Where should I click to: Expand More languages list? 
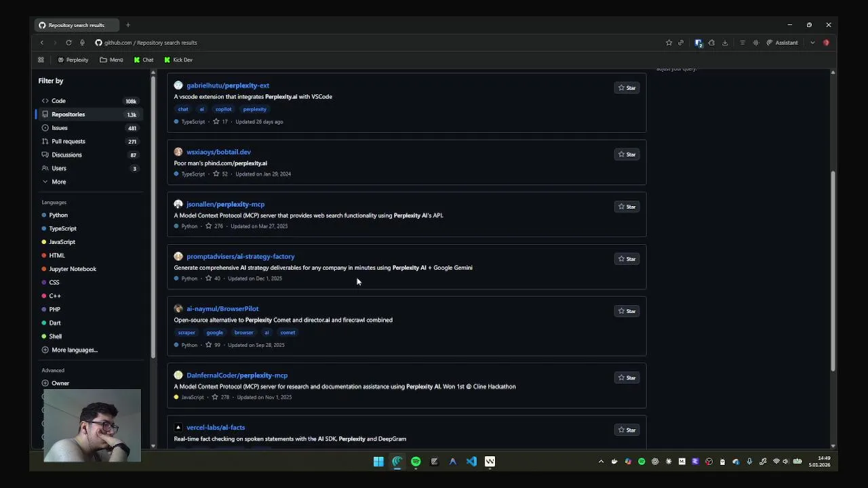pos(70,350)
